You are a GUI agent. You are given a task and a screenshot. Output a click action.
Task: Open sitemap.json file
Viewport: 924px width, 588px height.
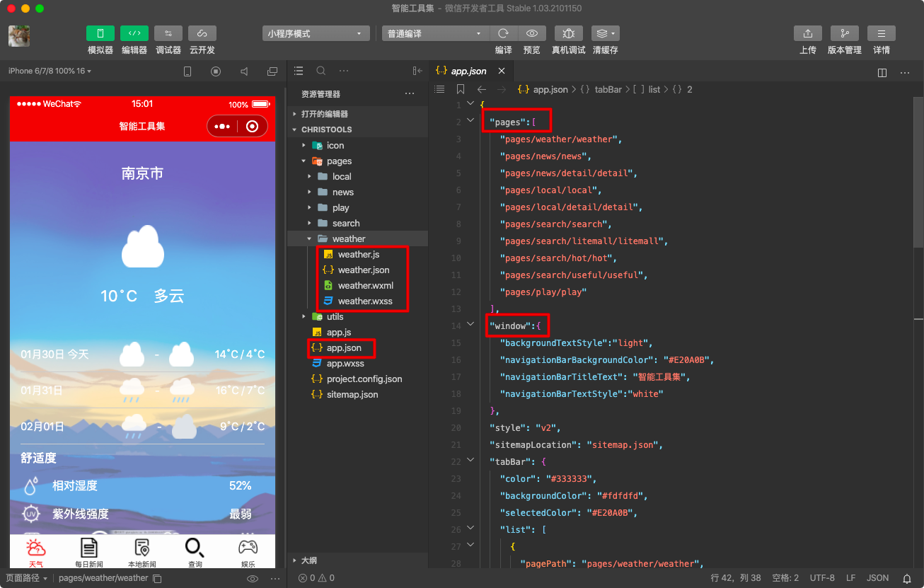tap(357, 394)
